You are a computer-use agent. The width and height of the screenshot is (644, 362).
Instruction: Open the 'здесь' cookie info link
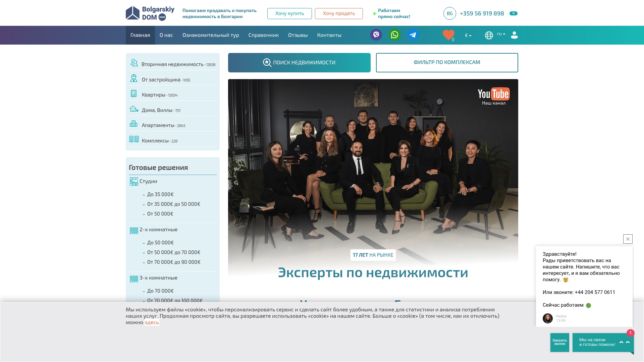point(151,322)
